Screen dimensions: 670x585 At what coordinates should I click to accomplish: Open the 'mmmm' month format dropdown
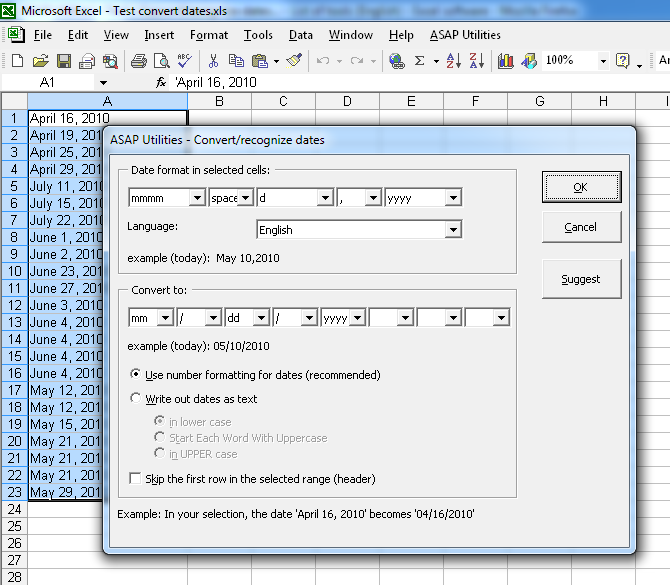tap(197, 198)
